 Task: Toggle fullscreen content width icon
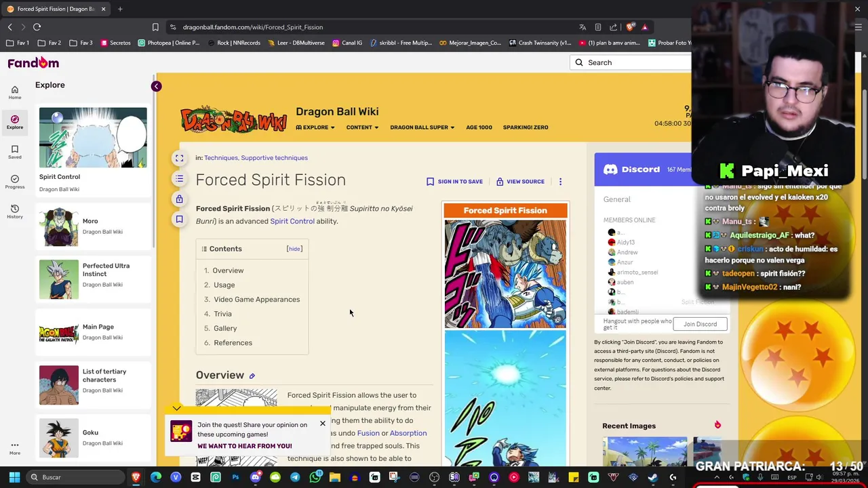point(179,158)
